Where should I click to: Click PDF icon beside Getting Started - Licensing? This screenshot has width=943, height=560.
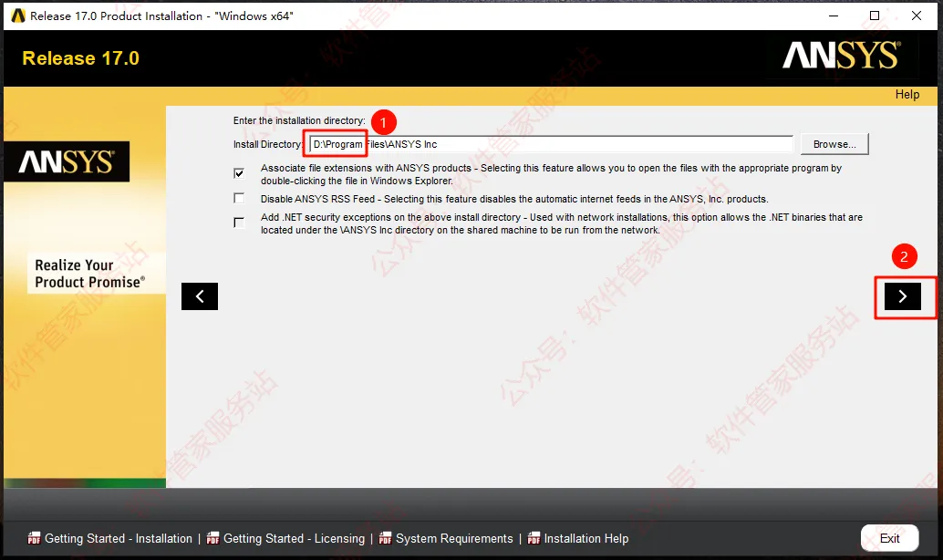pos(212,538)
